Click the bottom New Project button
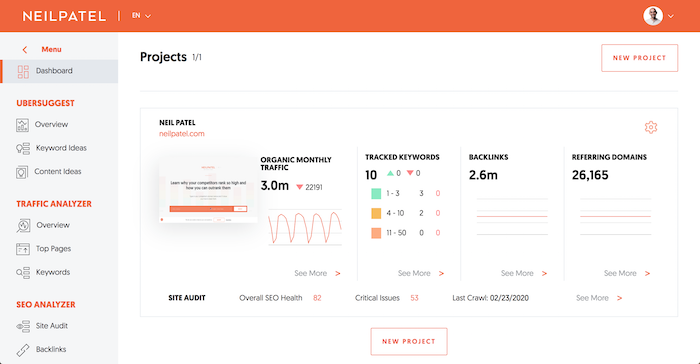This screenshot has width=700, height=364. pos(409,342)
